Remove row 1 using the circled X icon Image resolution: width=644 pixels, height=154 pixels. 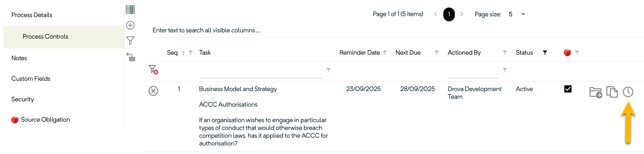coord(153,91)
